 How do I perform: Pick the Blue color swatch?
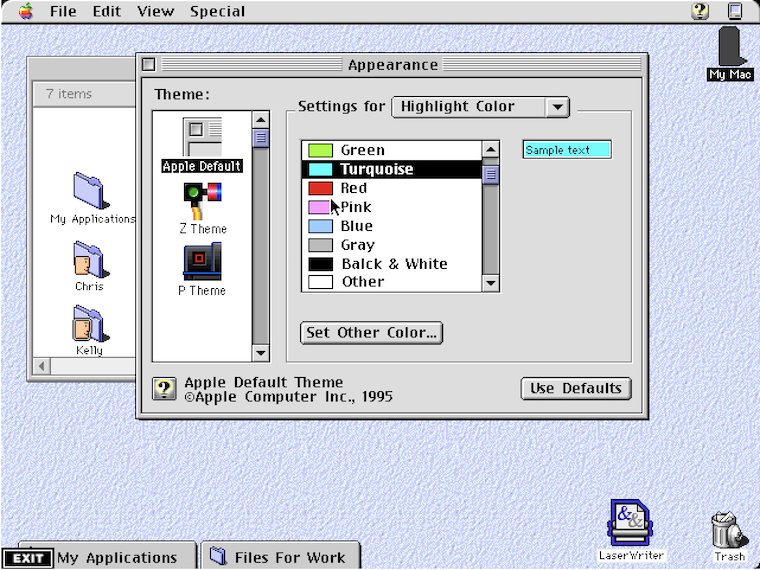(320, 226)
